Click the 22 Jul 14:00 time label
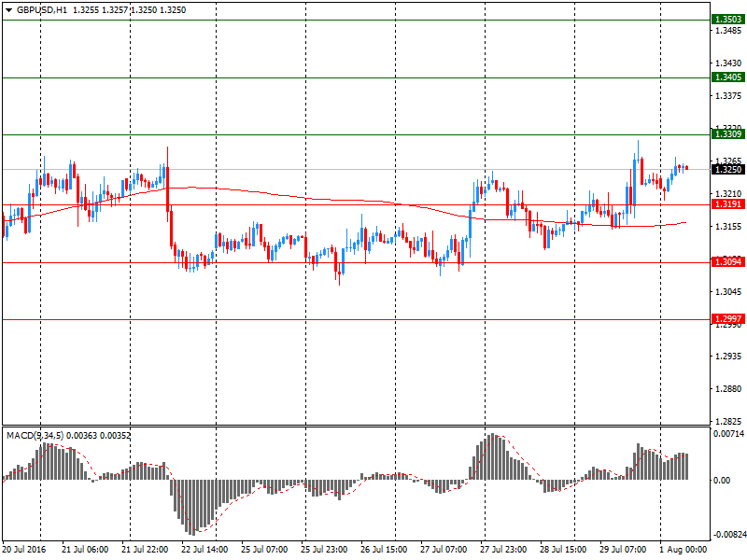Image resolution: width=747 pixels, height=560 pixels. 204,550
